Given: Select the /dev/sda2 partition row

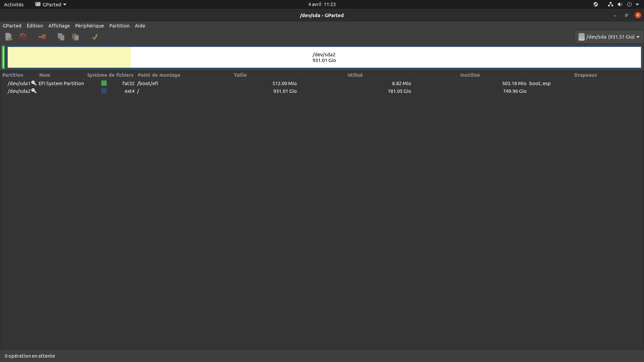Looking at the screenshot, I should [x=322, y=91].
